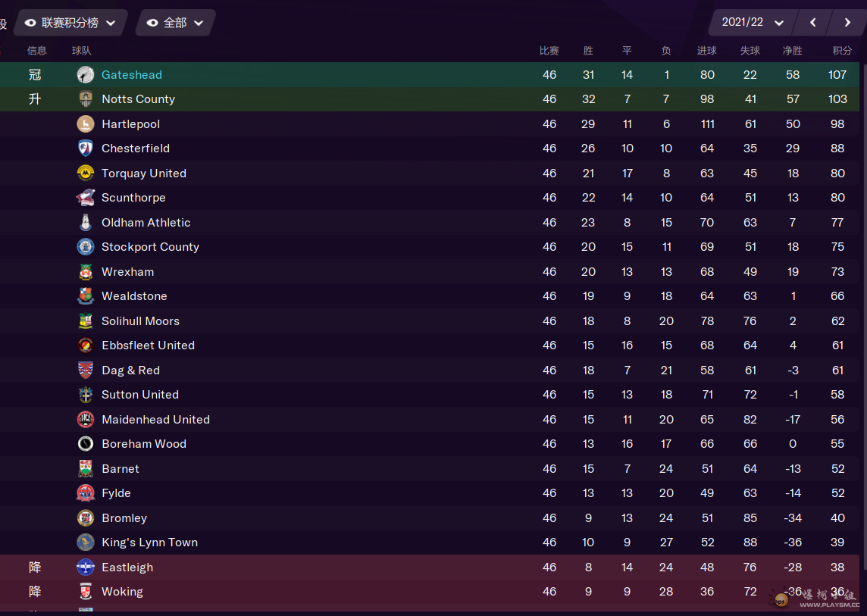Sort table by 进球 column header
Image resolution: width=867 pixels, height=616 pixels.
(x=707, y=51)
